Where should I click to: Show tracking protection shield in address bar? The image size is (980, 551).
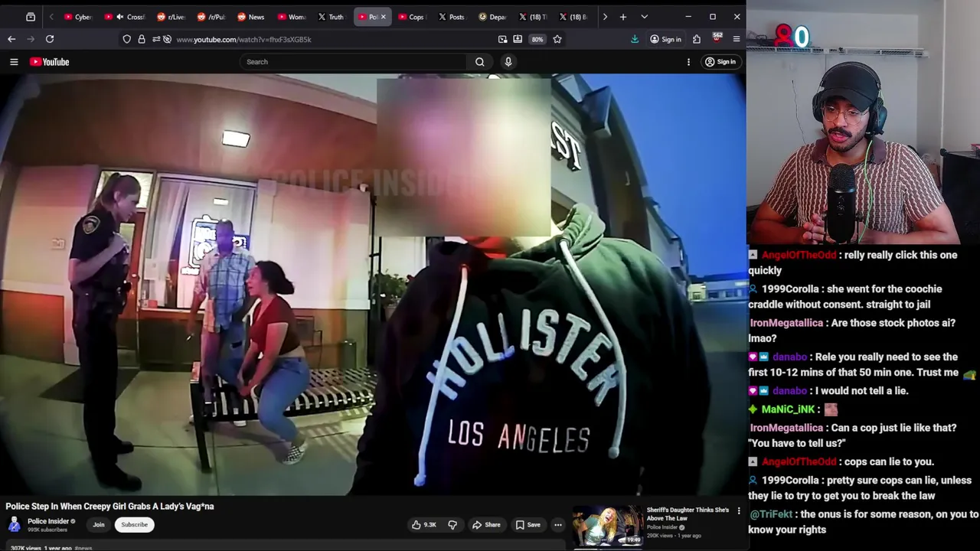click(x=127, y=39)
